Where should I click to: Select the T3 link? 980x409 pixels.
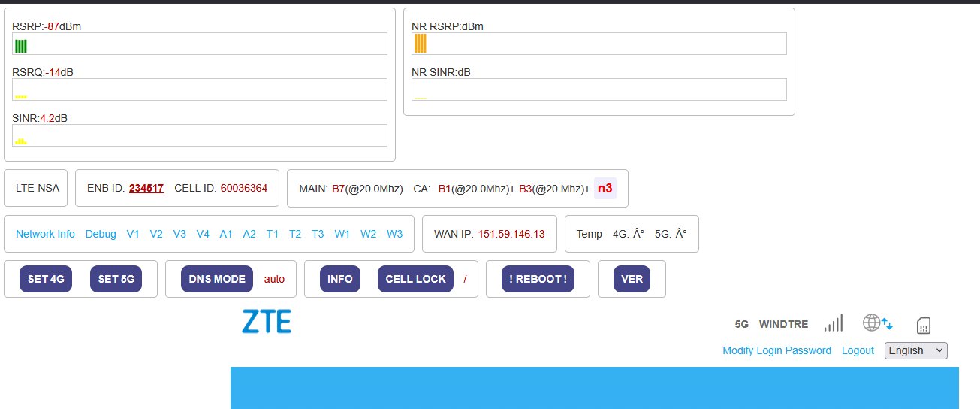pos(318,234)
